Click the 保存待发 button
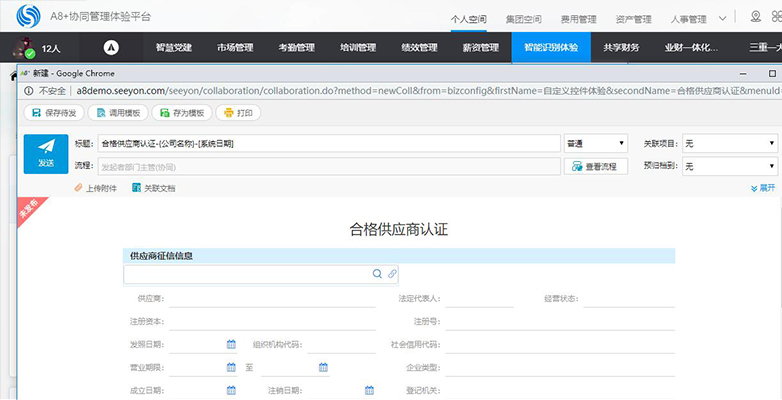The height and width of the screenshot is (400, 782). pyautogui.click(x=54, y=113)
